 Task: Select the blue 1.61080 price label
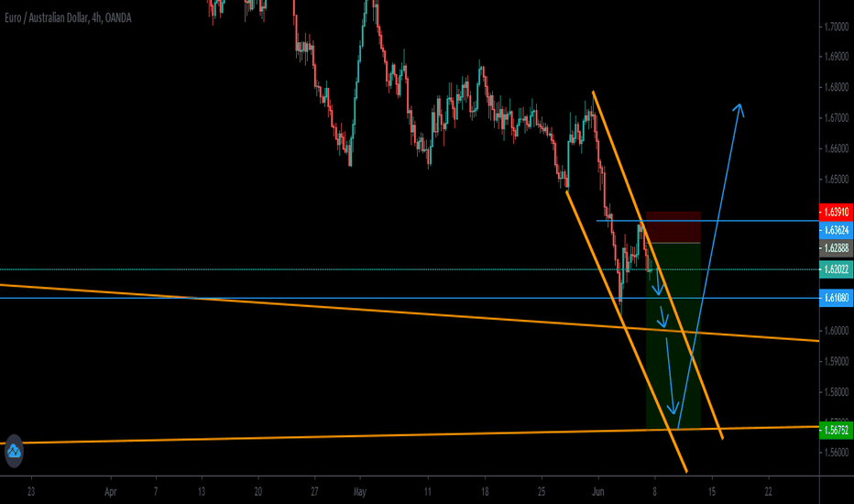(836, 298)
